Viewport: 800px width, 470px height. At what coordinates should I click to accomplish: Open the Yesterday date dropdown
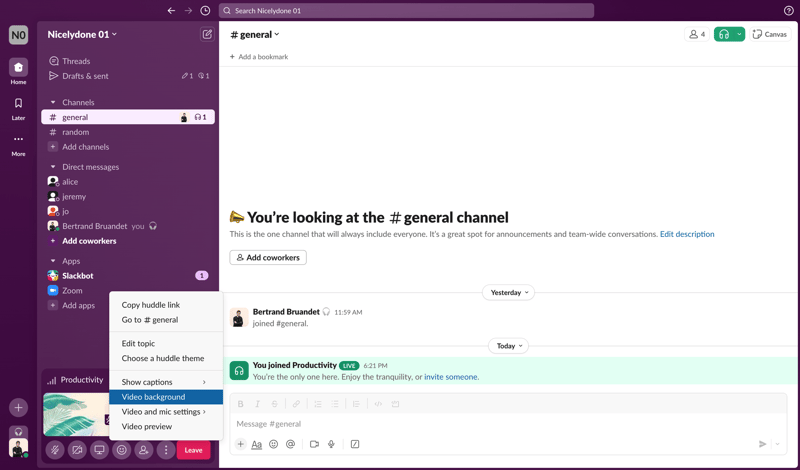point(509,292)
